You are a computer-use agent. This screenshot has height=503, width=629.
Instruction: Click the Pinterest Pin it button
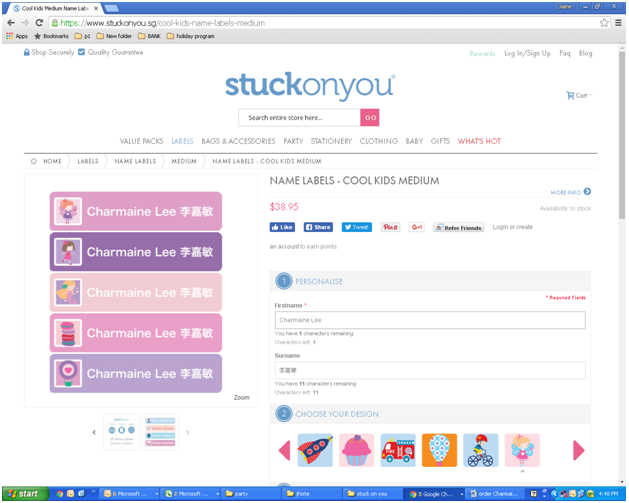click(x=390, y=227)
